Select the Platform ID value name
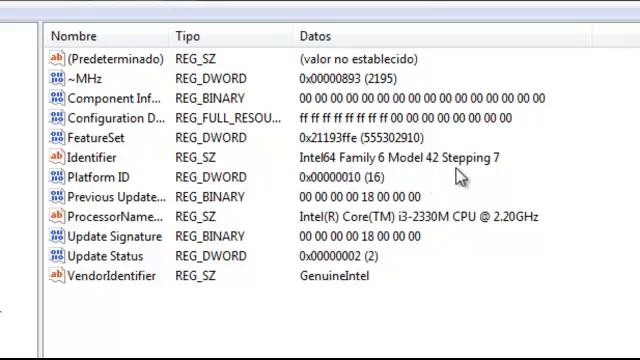 pyautogui.click(x=98, y=177)
